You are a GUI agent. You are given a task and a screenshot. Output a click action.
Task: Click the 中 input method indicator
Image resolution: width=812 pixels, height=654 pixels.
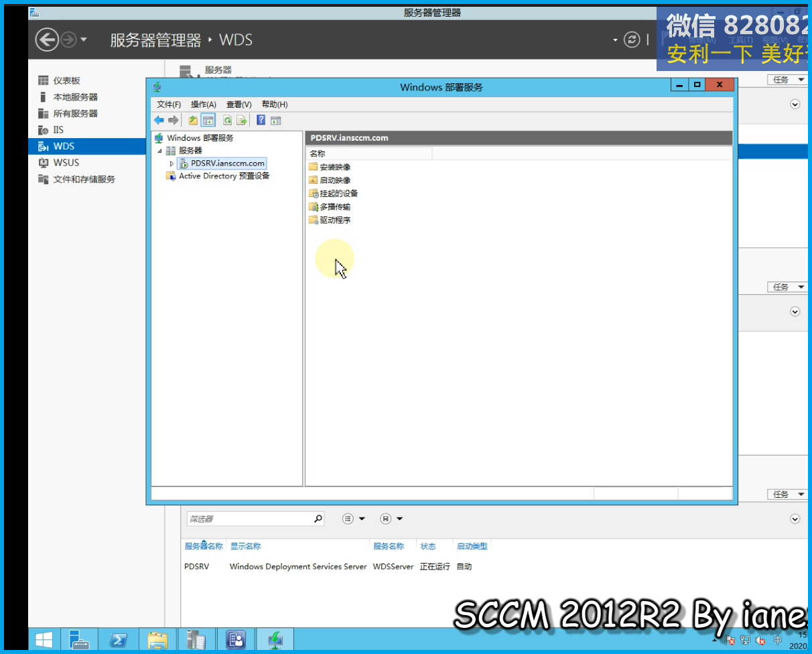[777, 641]
